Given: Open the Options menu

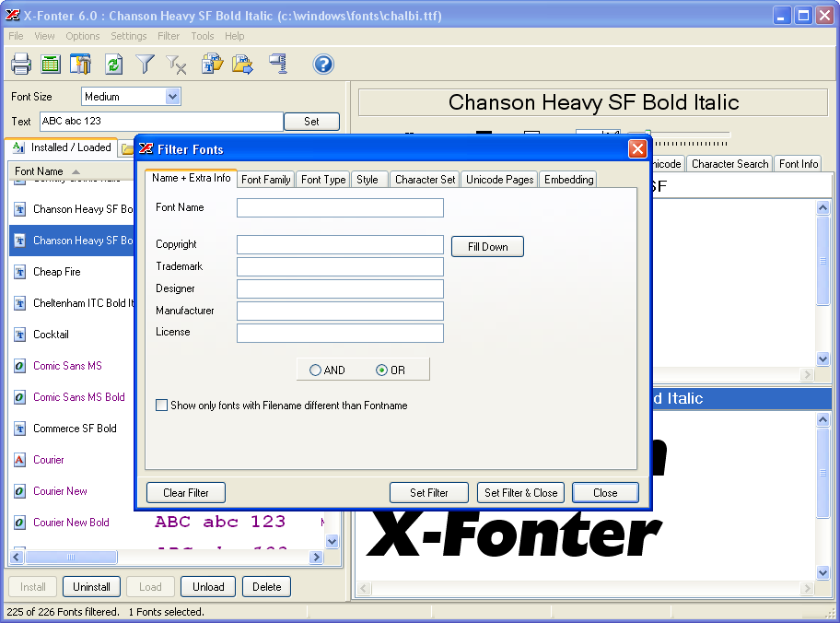Looking at the screenshot, I should click(x=83, y=36).
